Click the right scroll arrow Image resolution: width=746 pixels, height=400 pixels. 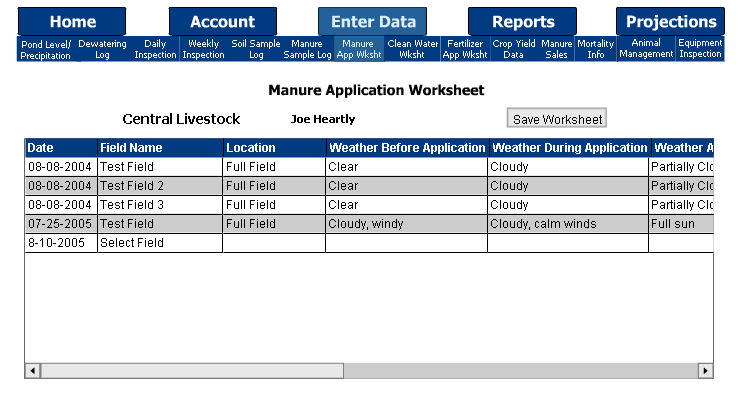tap(705, 371)
